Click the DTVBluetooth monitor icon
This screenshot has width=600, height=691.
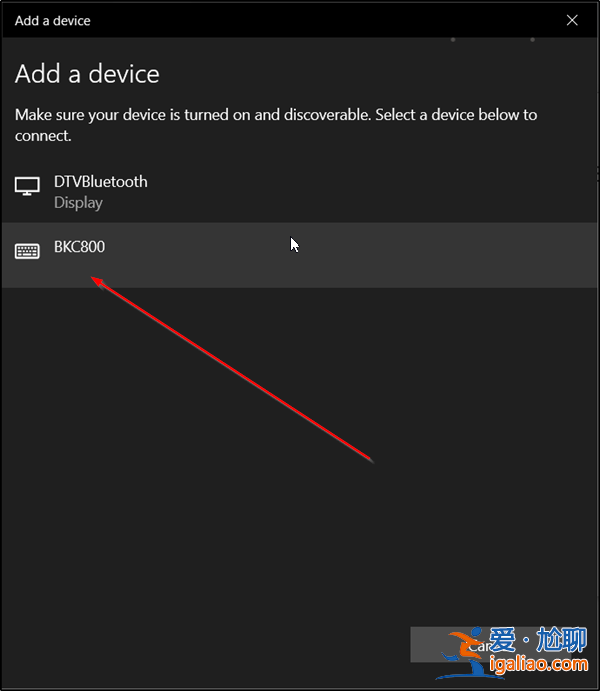[27, 186]
